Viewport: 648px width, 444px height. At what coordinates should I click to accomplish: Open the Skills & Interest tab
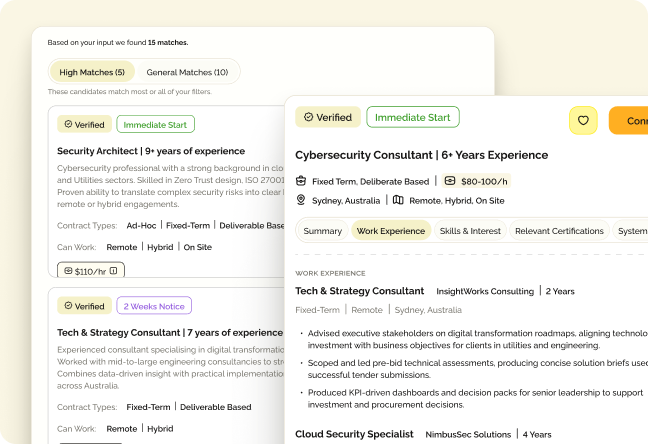tap(470, 231)
